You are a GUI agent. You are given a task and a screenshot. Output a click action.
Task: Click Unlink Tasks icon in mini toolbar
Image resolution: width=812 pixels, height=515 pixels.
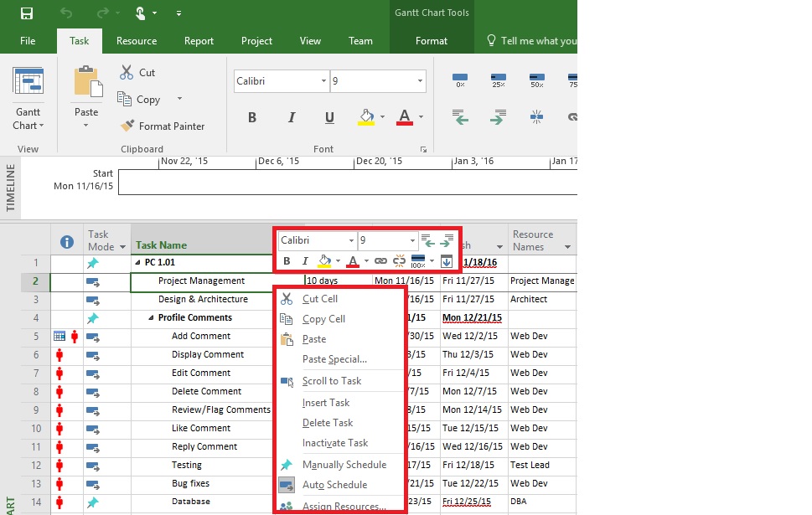tap(399, 261)
